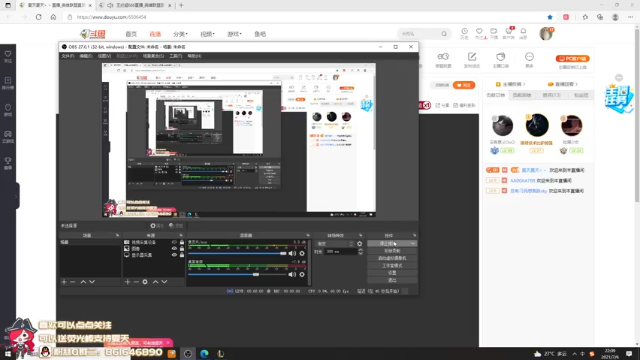The height and width of the screenshot is (360, 640).
Task: Adjust microphone volume slider in Audio Mixer
Action: pyautogui.click(x=237, y=253)
